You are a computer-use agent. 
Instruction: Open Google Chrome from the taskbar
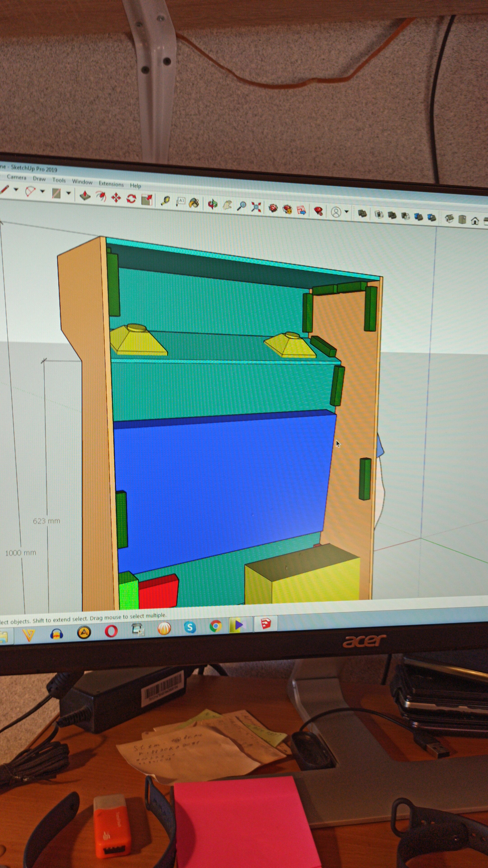216,626
